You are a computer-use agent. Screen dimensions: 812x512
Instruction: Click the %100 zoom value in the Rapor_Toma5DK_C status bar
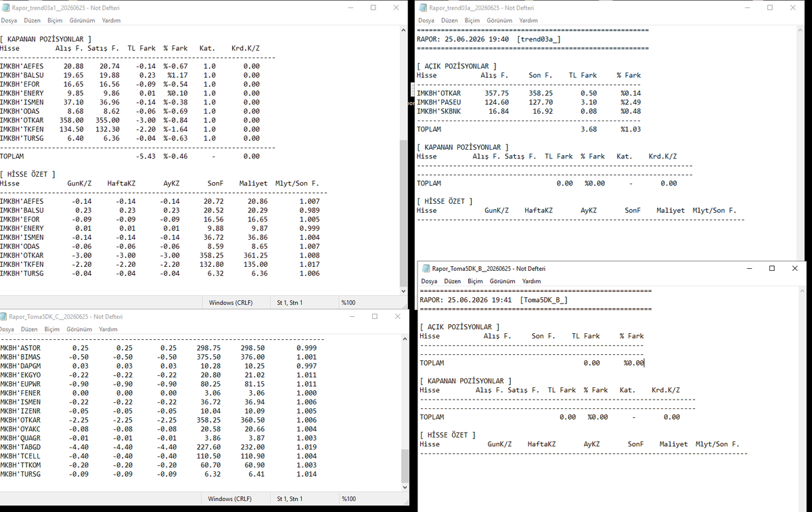(x=348, y=499)
